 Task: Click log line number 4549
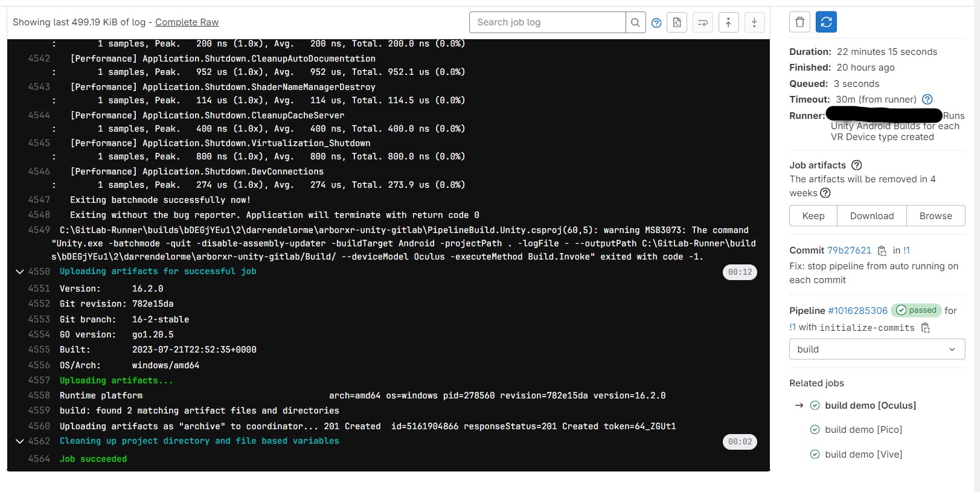click(39, 230)
